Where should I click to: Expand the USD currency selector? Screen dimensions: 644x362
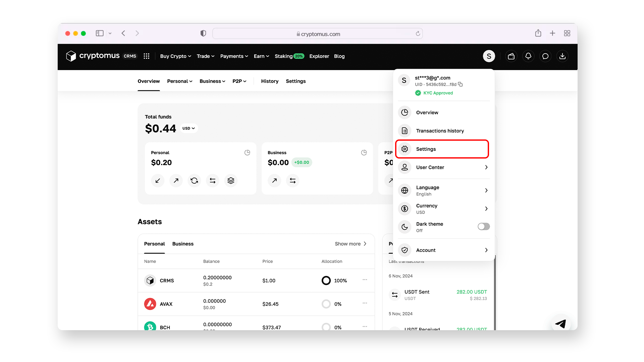(x=189, y=128)
